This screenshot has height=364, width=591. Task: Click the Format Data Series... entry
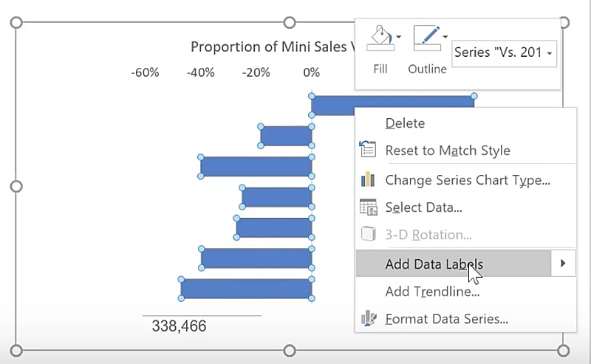pyautogui.click(x=446, y=319)
